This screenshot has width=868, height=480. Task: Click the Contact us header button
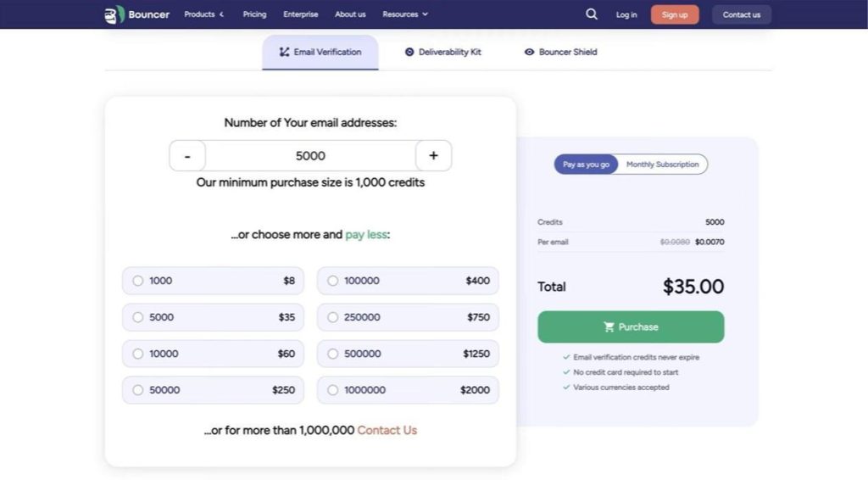coord(741,15)
